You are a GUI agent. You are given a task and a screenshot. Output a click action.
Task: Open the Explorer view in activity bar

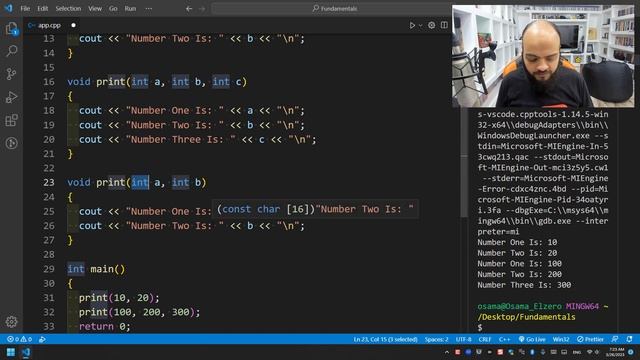[11, 29]
